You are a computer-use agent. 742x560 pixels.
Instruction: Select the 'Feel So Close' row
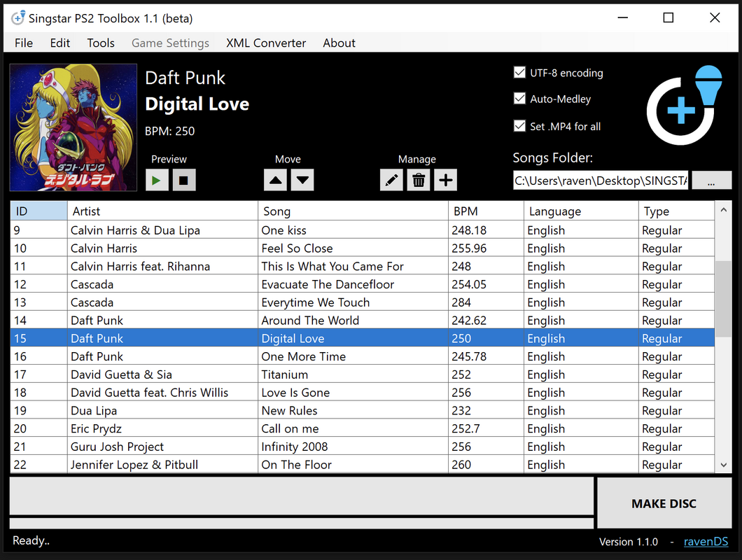pyautogui.click(x=363, y=248)
